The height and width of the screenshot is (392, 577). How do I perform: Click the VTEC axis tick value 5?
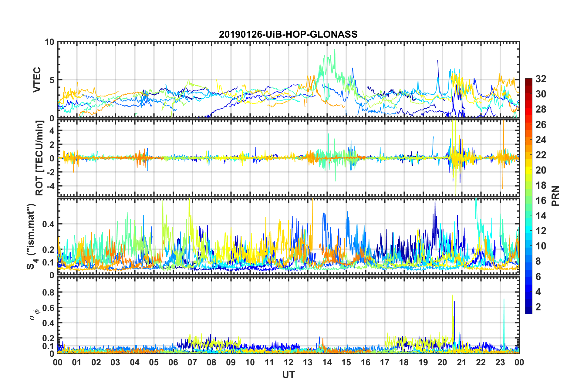click(x=52, y=80)
